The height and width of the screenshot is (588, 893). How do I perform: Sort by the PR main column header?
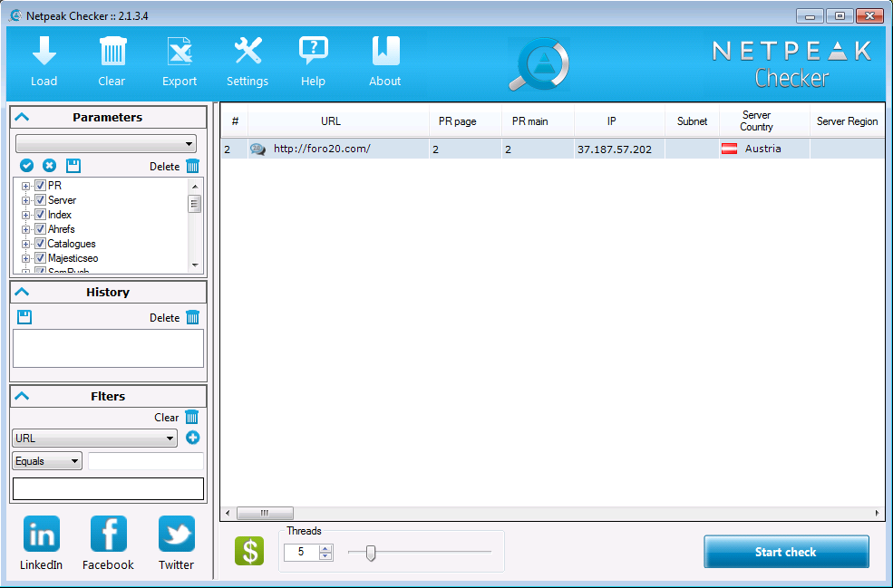tap(539, 121)
